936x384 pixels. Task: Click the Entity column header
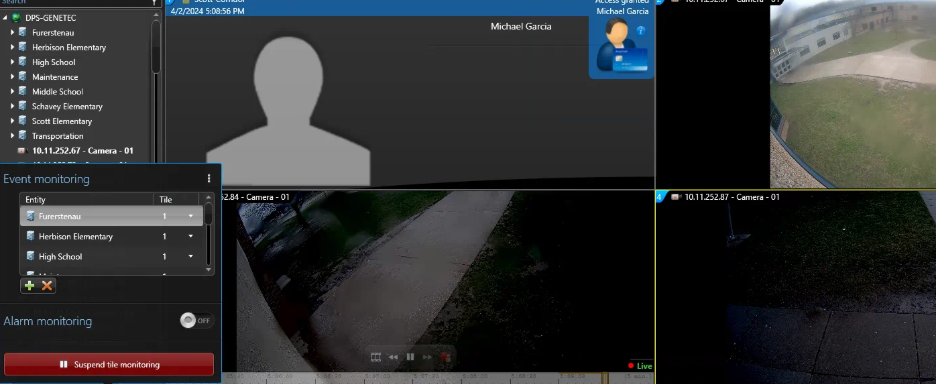87,199
